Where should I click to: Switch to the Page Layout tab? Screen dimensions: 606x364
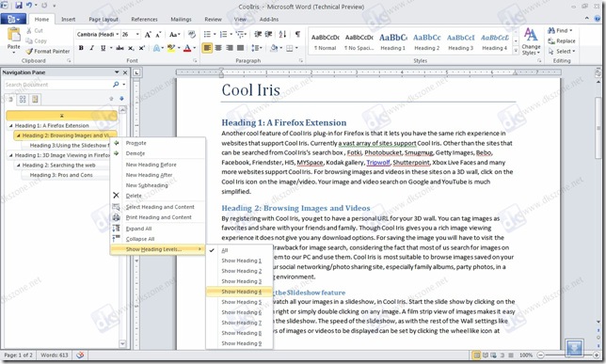click(x=104, y=20)
